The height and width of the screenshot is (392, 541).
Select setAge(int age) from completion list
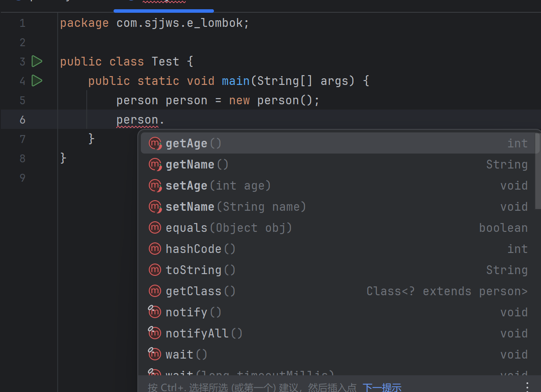[x=218, y=186]
